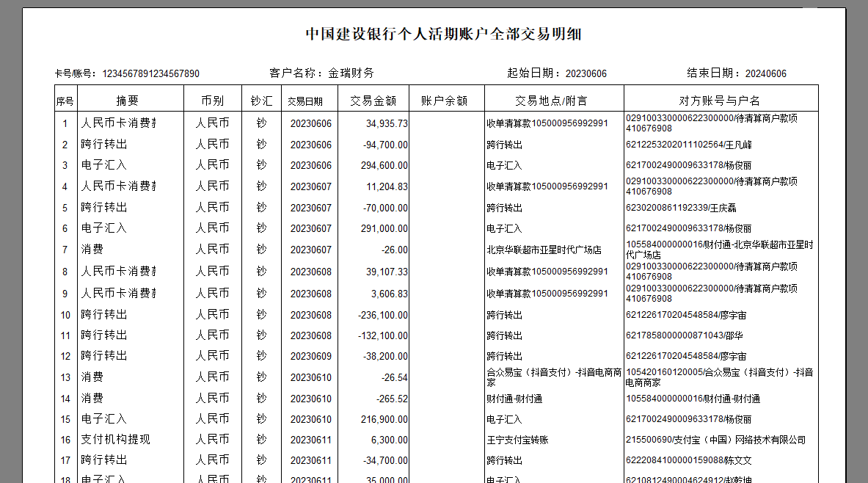Click remark 合众易宝（抖音支付）in row 13
This screenshot has width=868, height=483.
pyautogui.click(x=530, y=372)
